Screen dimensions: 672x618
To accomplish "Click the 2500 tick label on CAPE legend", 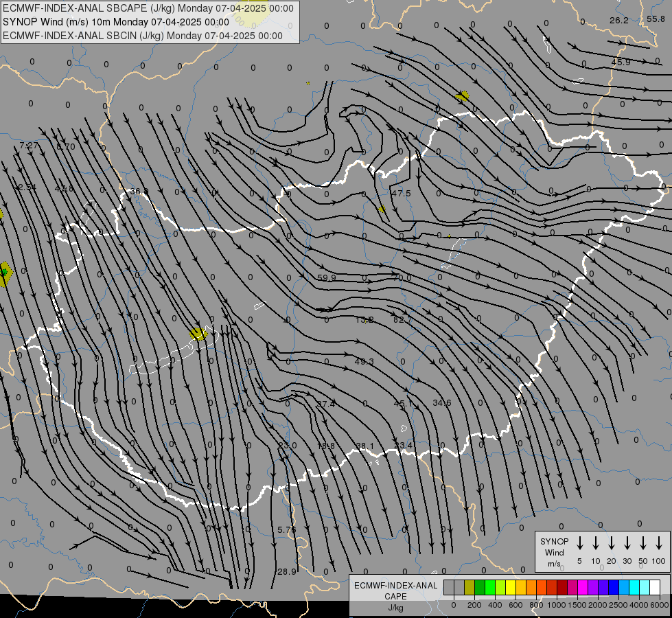I will coord(618,605).
